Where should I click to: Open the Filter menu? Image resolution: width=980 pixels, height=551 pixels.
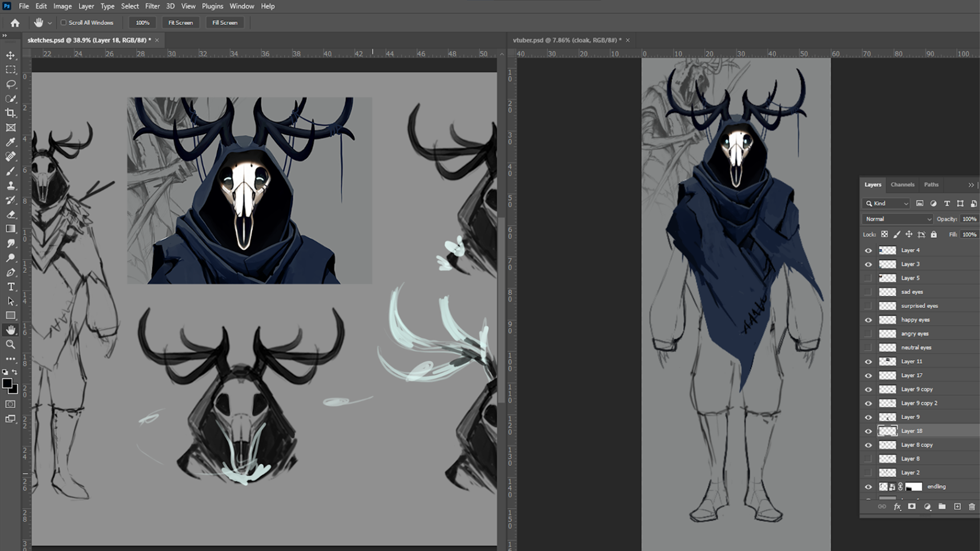[x=152, y=6]
